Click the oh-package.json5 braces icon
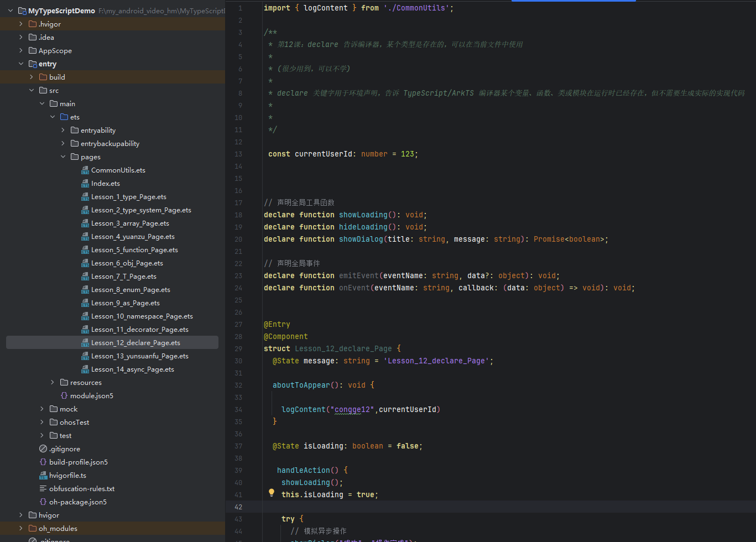756x542 pixels. point(43,502)
